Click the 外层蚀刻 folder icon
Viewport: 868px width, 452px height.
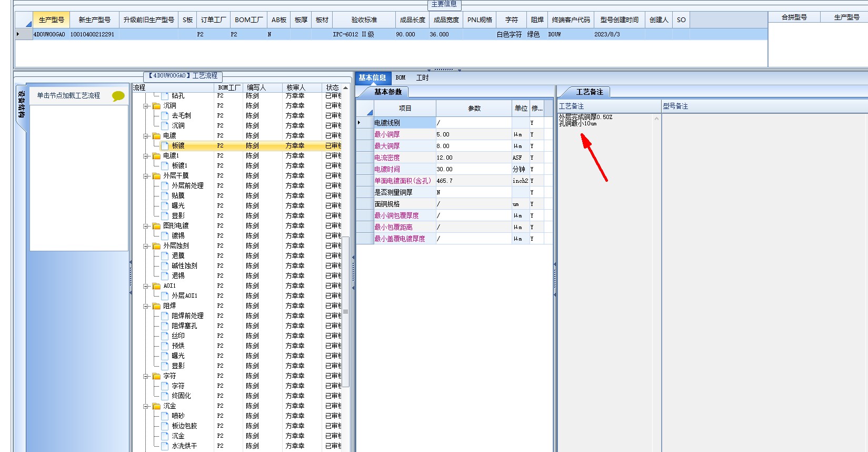(156, 246)
